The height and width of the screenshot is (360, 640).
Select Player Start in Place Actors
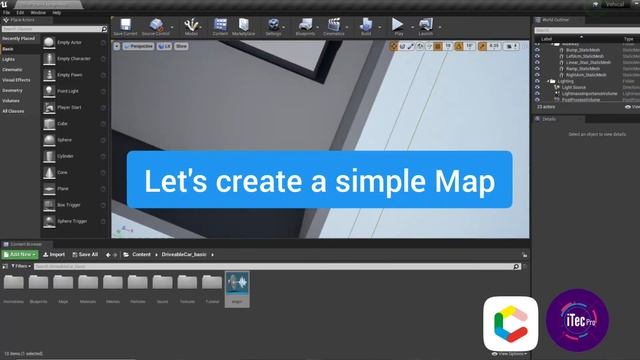(x=74, y=107)
